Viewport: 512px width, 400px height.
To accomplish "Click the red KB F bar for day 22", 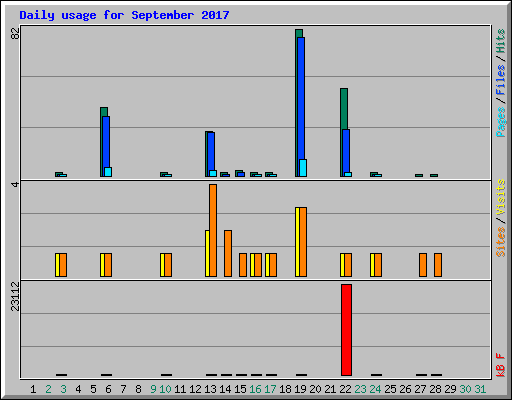I will pos(346,330).
